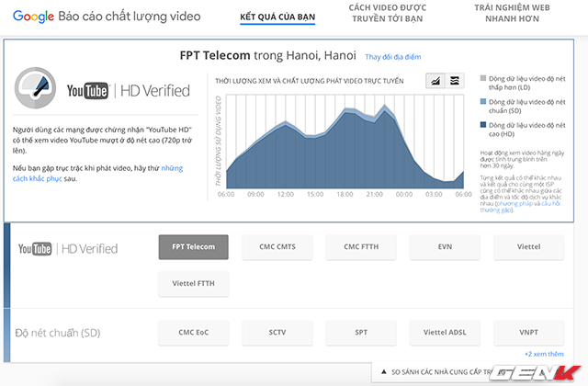The image size is (588, 386).
Task: Click the SD data stream legend swatch
Action: 483,101
